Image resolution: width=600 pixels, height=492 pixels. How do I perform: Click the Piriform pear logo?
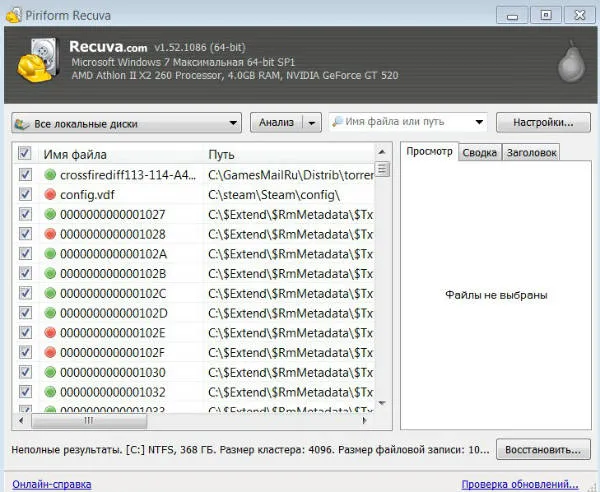[x=571, y=62]
